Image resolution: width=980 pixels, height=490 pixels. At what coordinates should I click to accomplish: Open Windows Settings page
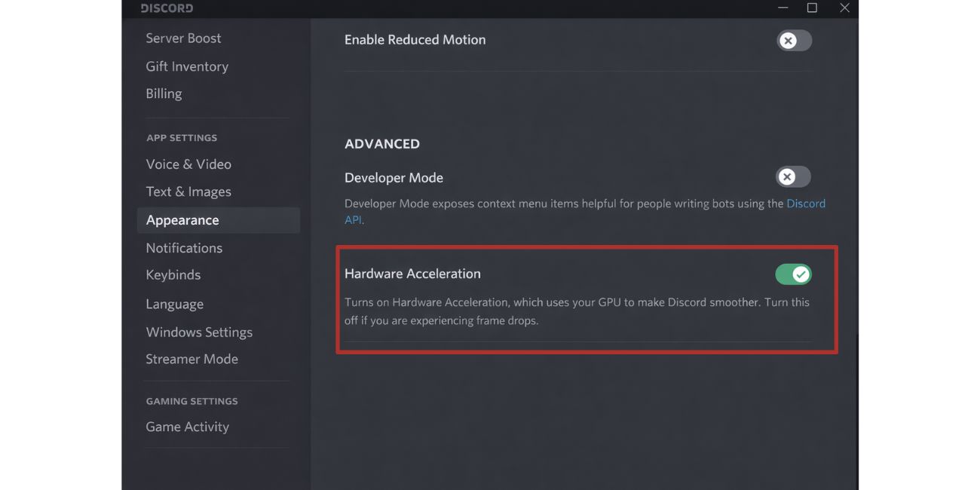[199, 332]
